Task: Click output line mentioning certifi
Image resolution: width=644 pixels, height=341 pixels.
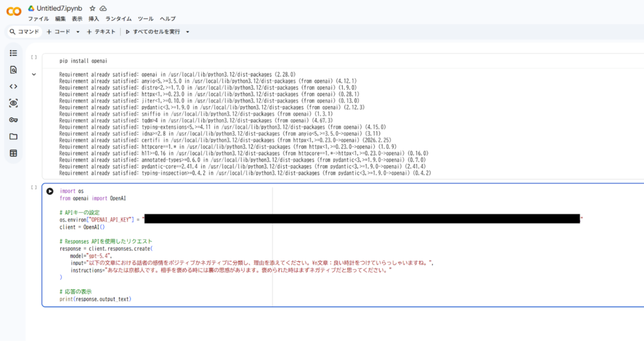Action: [225, 140]
